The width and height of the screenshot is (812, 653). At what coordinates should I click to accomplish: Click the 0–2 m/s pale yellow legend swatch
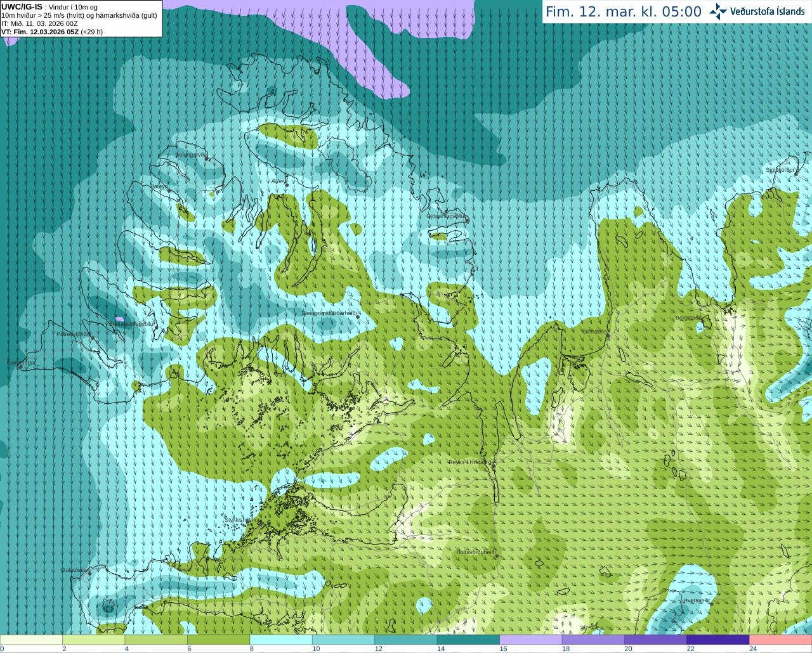pyautogui.click(x=31, y=640)
